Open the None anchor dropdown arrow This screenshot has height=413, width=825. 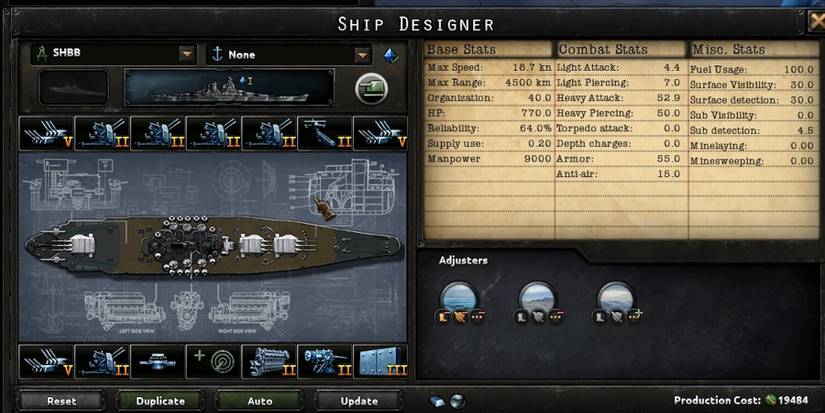362,54
